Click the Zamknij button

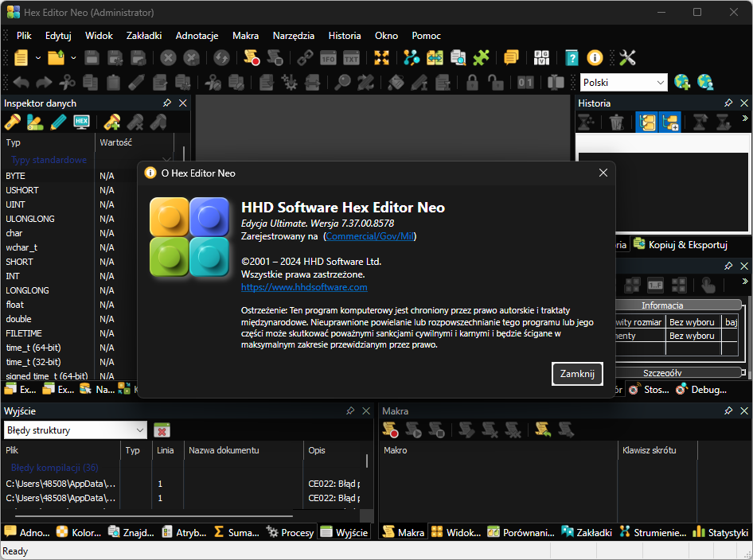[x=577, y=373]
